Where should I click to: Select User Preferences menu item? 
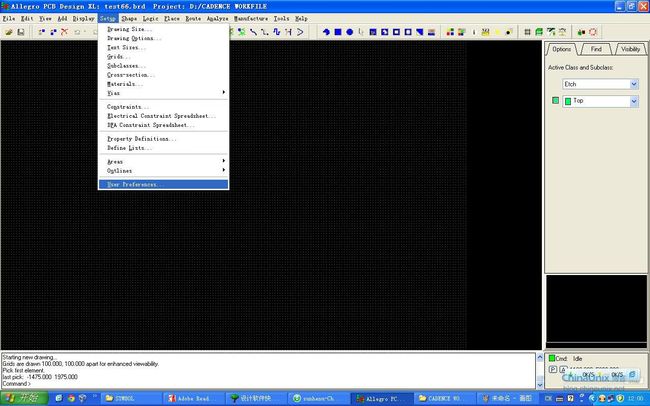pos(163,184)
